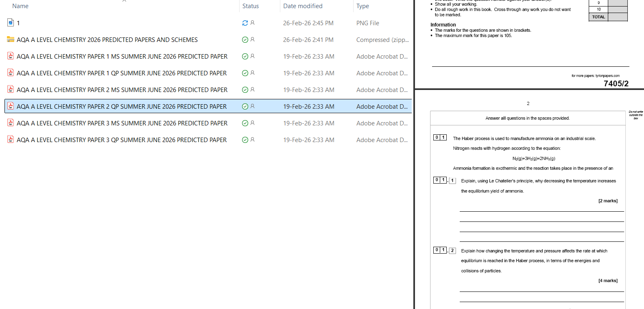644x309 pixels.
Task: Sort files by the Type column header
Action: pos(362,6)
